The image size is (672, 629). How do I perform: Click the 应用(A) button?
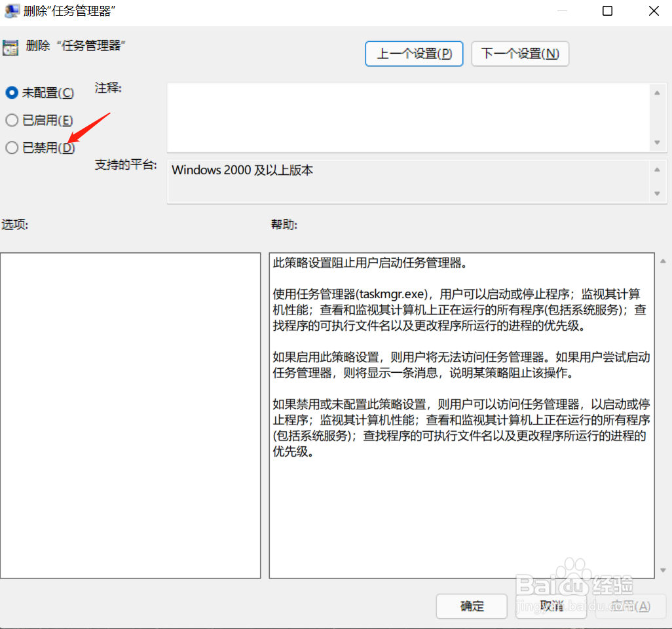coord(631,606)
